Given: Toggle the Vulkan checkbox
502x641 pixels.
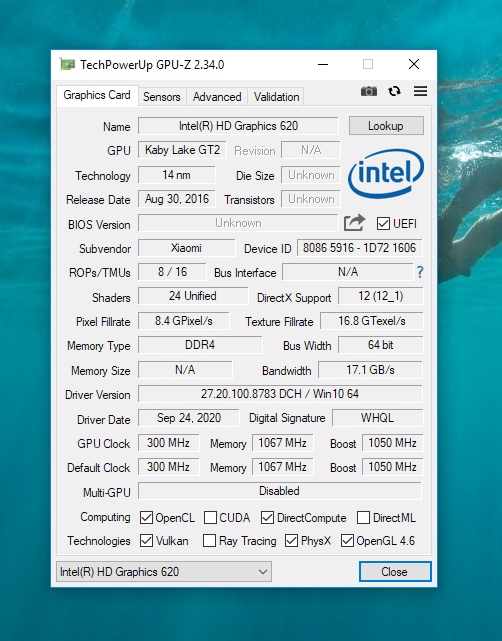Looking at the screenshot, I should tap(146, 540).
